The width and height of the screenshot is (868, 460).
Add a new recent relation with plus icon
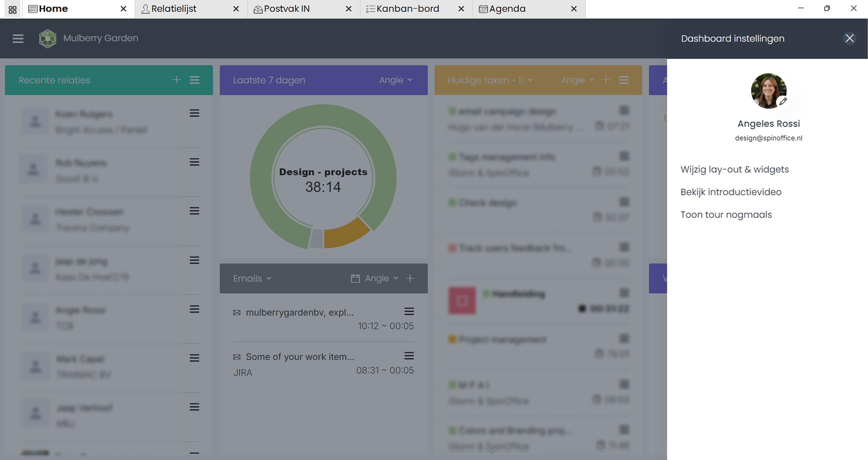point(177,80)
